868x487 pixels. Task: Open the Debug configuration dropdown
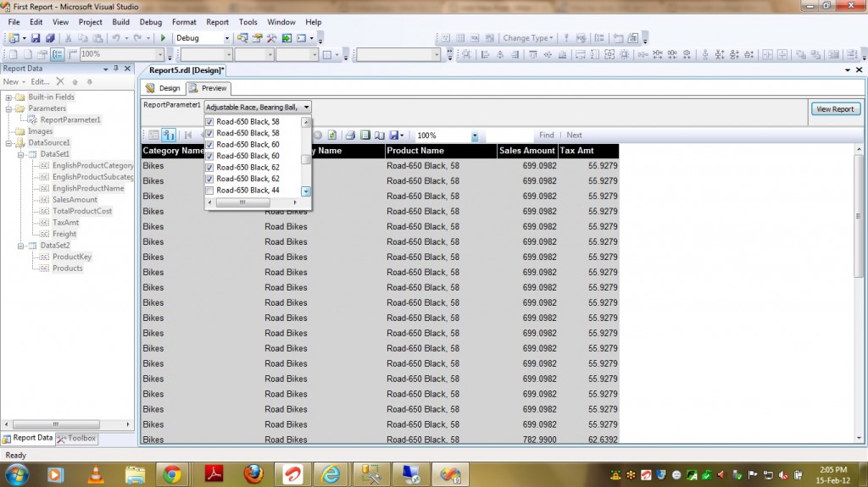click(x=226, y=38)
